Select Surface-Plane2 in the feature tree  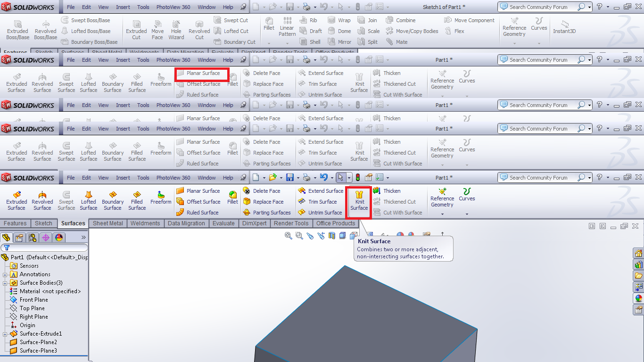[38, 342]
